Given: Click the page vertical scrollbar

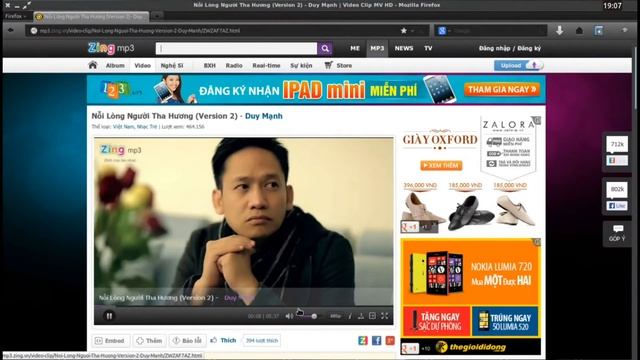Looking at the screenshot, I should point(636,78).
